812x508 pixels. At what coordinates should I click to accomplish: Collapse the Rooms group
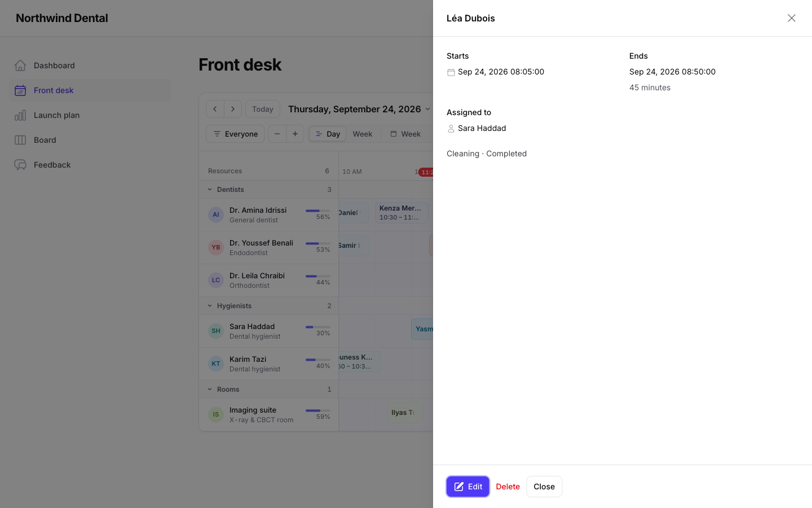210,389
